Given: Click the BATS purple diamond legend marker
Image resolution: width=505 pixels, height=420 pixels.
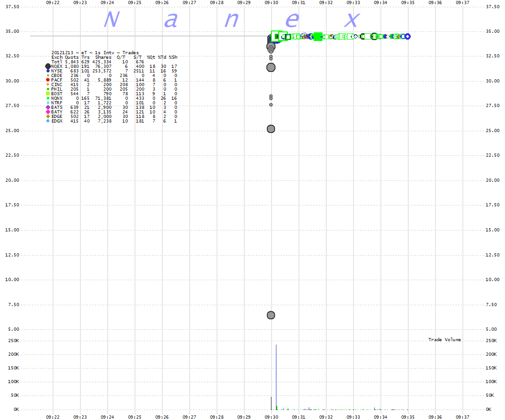Looking at the screenshot, I should 48,107.
